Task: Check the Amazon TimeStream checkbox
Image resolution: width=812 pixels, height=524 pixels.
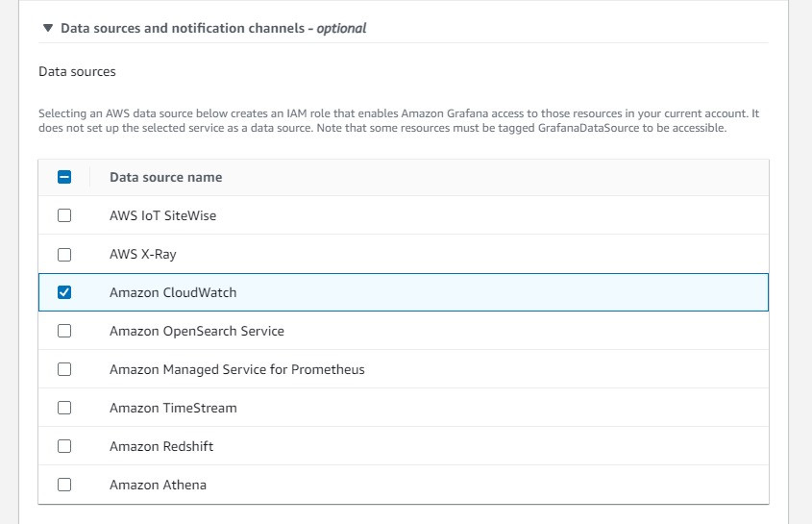Action: pyautogui.click(x=64, y=408)
